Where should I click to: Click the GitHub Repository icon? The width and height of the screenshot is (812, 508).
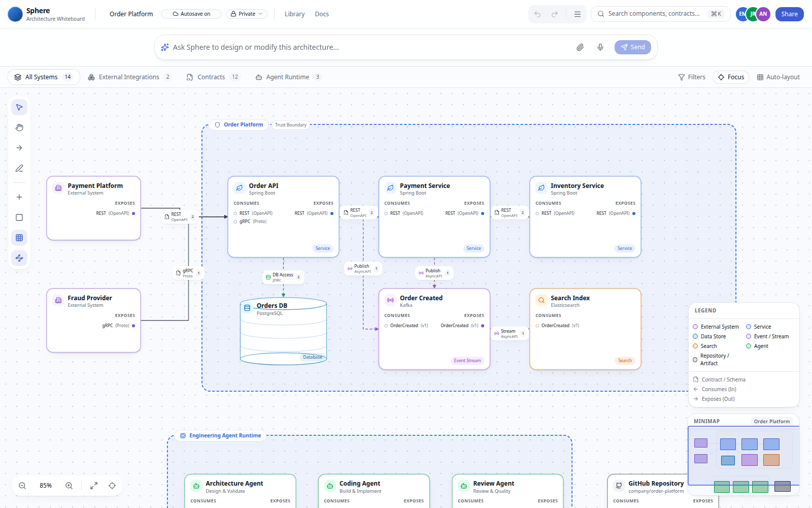point(619,486)
